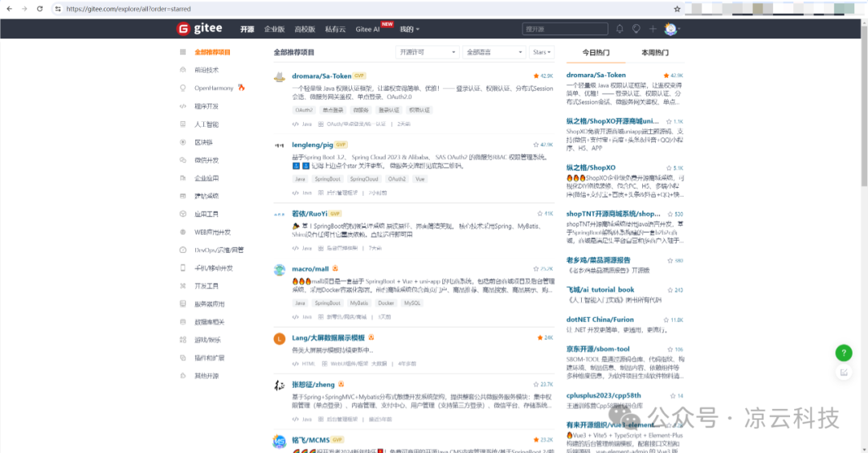Expand the 我的 dropdown in the header
Image resolution: width=868 pixels, height=453 pixels.
click(x=410, y=29)
